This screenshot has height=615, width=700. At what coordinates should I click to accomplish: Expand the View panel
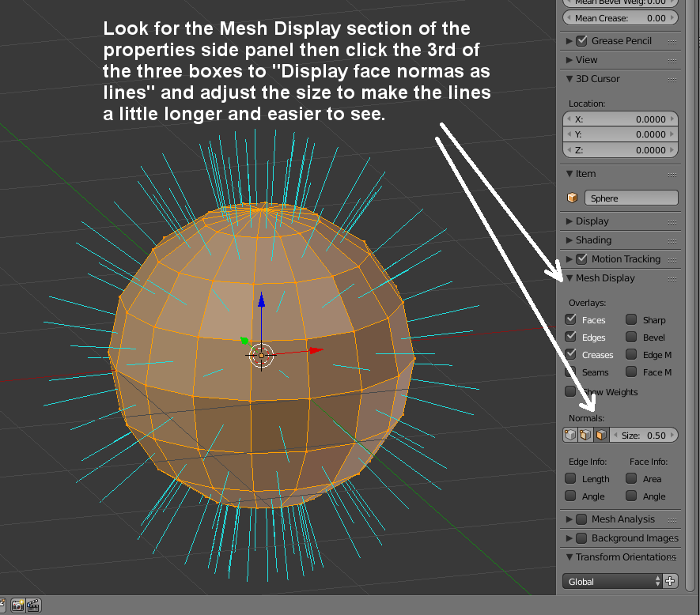[x=569, y=60]
